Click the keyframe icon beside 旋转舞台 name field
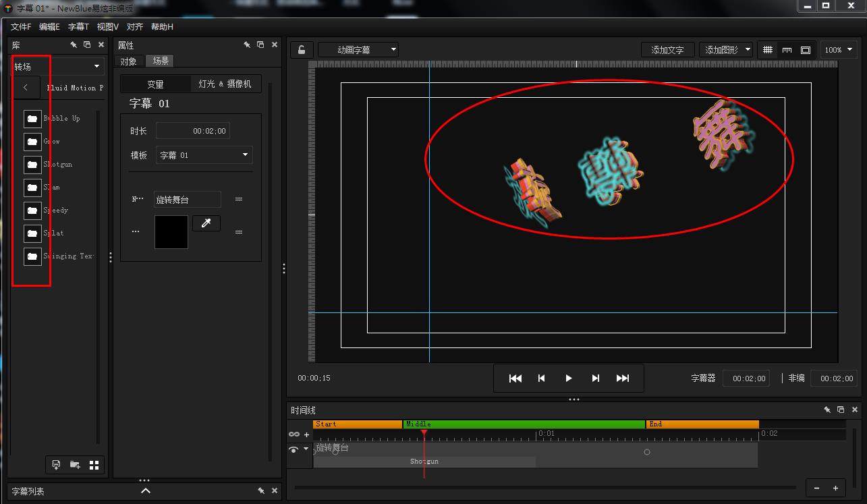The height and width of the screenshot is (504, 867). click(x=238, y=200)
